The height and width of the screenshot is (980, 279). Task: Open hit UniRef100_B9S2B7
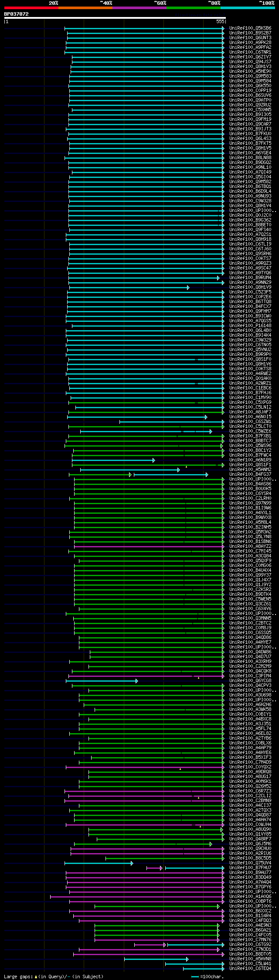[250, 33]
